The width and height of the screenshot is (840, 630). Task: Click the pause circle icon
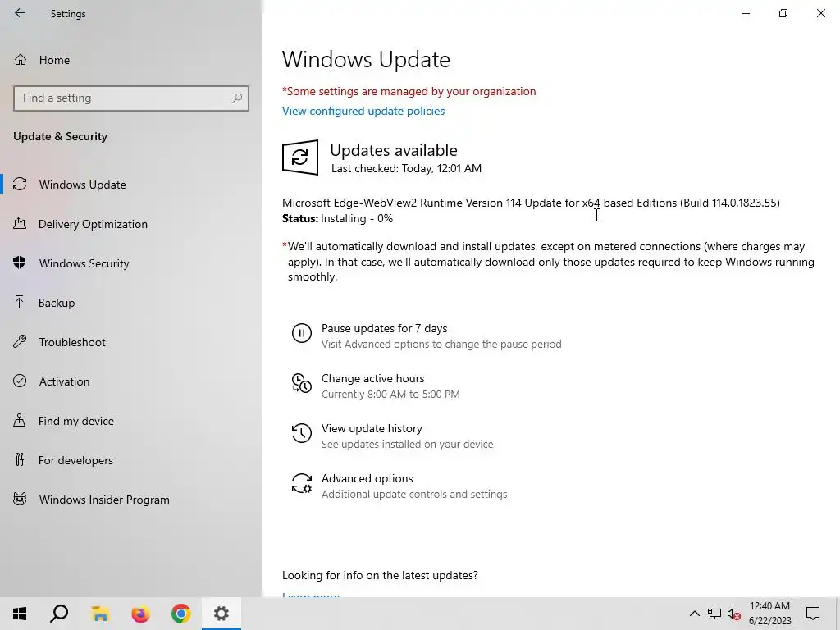tap(302, 333)
